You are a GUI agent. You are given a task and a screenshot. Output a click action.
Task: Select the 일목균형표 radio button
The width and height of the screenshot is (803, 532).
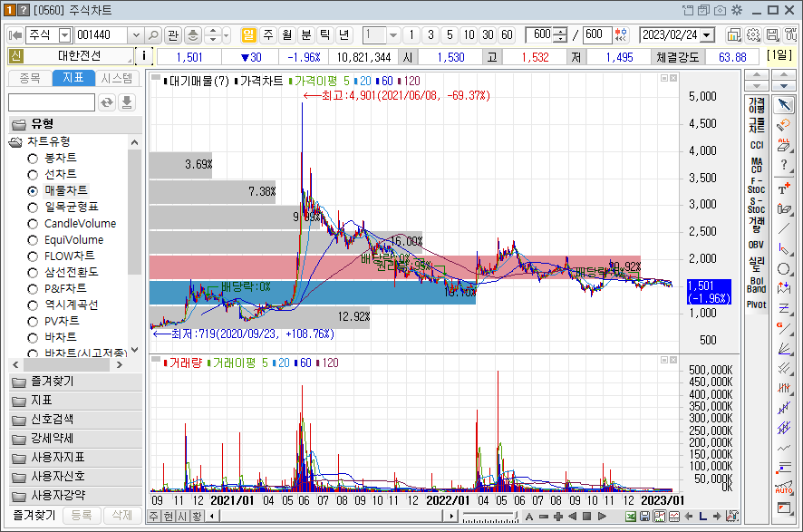33,208
